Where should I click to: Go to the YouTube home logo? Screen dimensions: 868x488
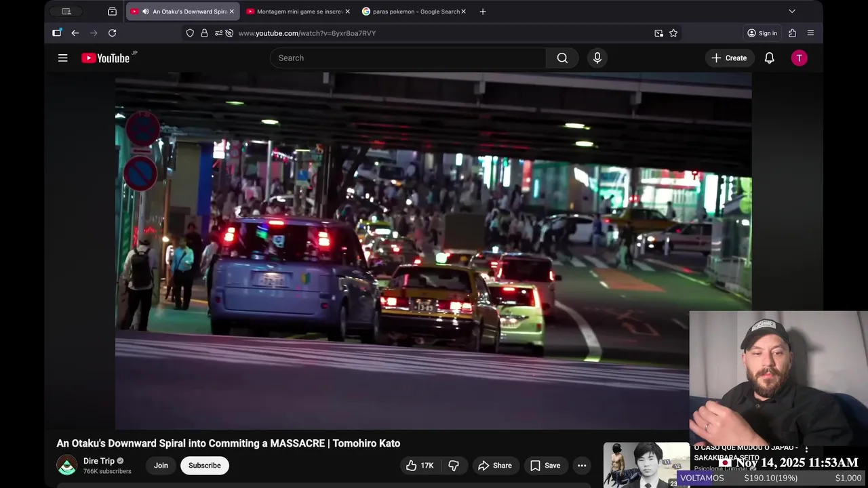pyautogui.click(x=106, y=58)
